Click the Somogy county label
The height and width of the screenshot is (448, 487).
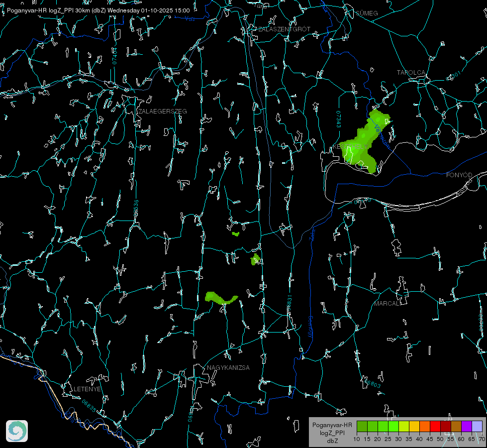tap(310, 327)
